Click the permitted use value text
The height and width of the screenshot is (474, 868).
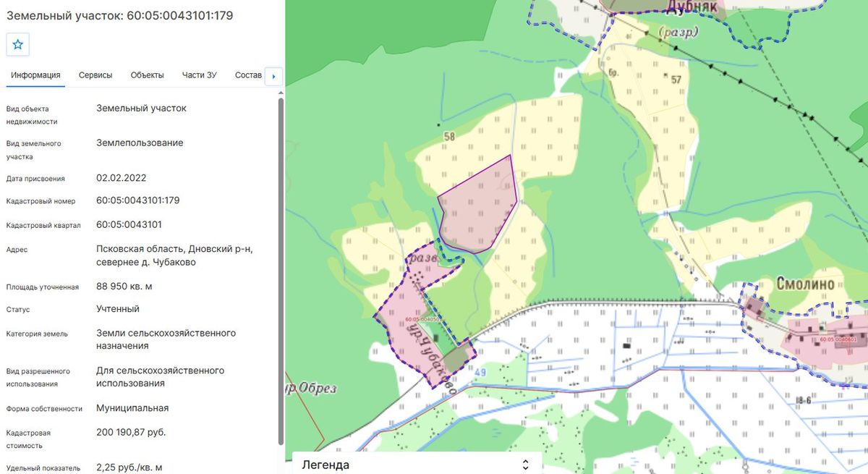161,376
